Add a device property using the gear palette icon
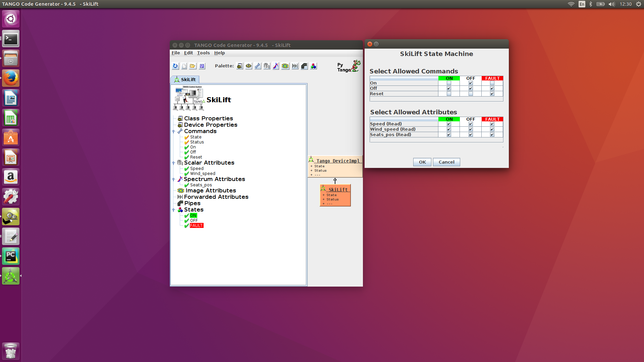This screenshot has width=644, height=362. [249, 66]
